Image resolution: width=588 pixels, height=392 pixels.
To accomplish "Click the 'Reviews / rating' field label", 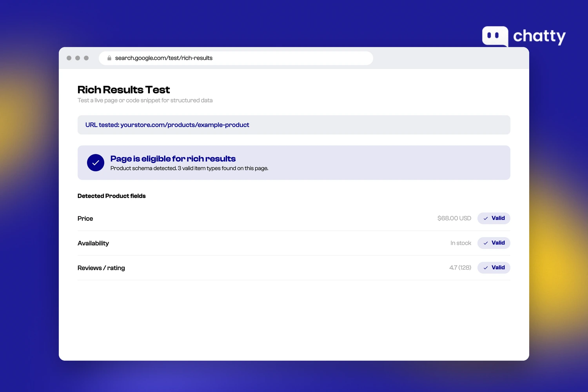I will 101,268.
